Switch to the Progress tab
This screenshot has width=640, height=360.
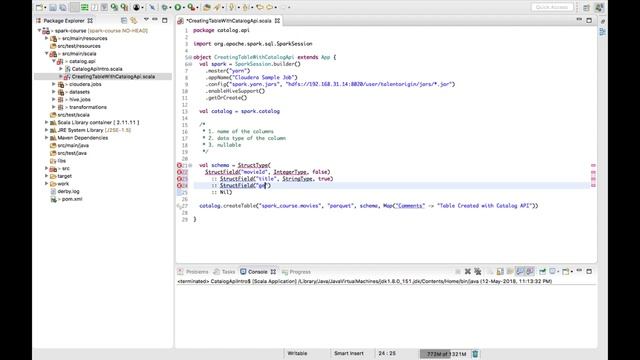(297, 272)
